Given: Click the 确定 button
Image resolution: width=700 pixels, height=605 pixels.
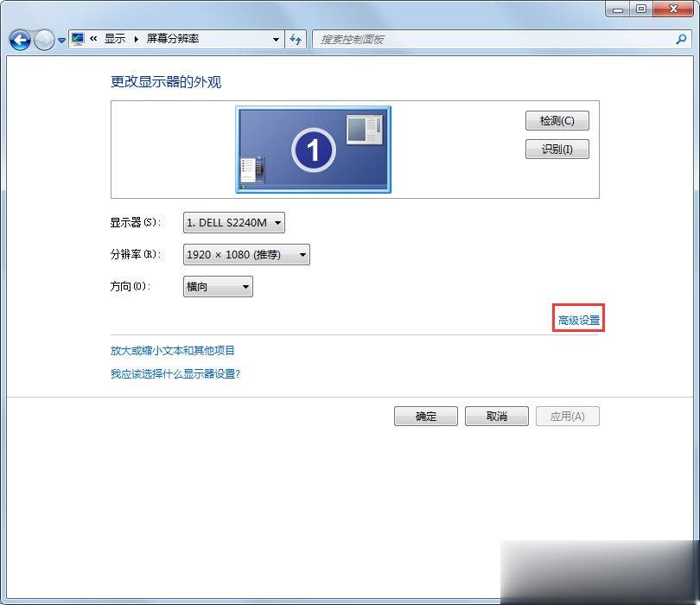Looking at the screenshot, I should (426, 416).
